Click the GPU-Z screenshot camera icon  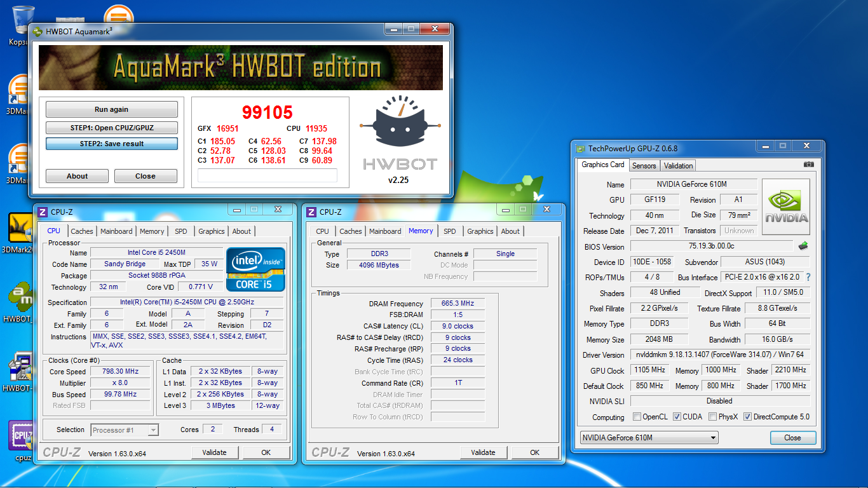pos(808,165)
